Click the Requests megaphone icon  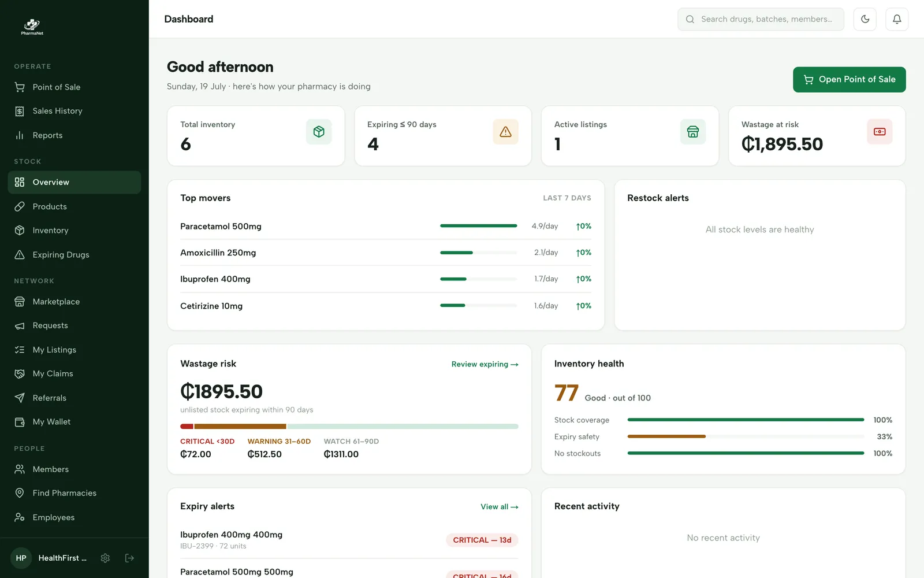click(x=20, y=325)
